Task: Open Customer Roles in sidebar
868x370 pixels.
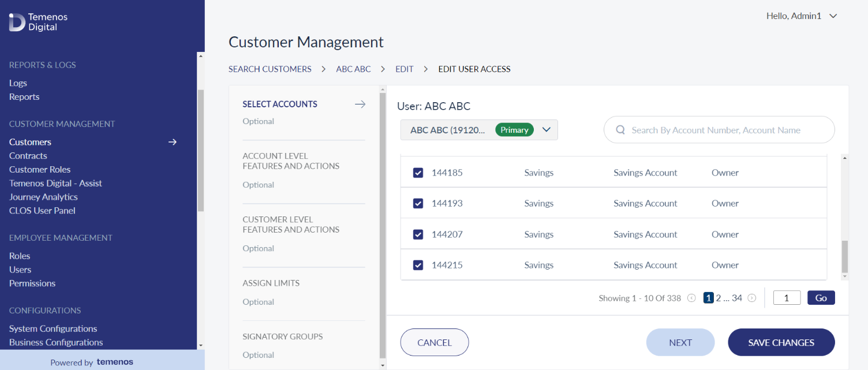Action: (40, 169)
